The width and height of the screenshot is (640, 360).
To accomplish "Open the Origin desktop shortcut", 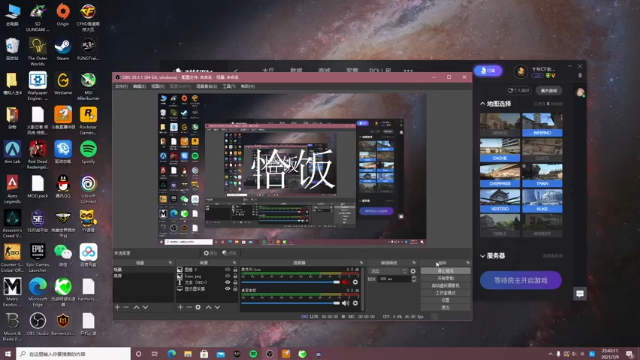I will [x=62, y=15].
